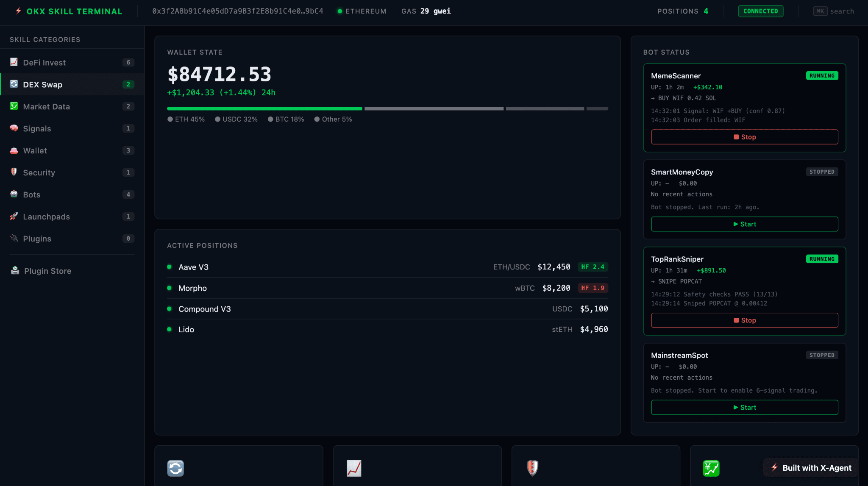868x486 pixels.
Task: Start the SmartMoneyCopy bot
Action: click(x=744, y=224)
